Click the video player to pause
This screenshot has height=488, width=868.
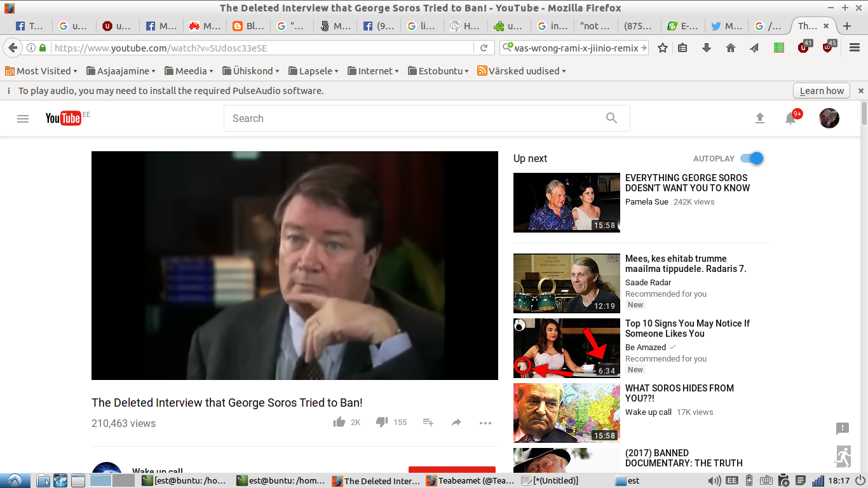click(295, 266)
